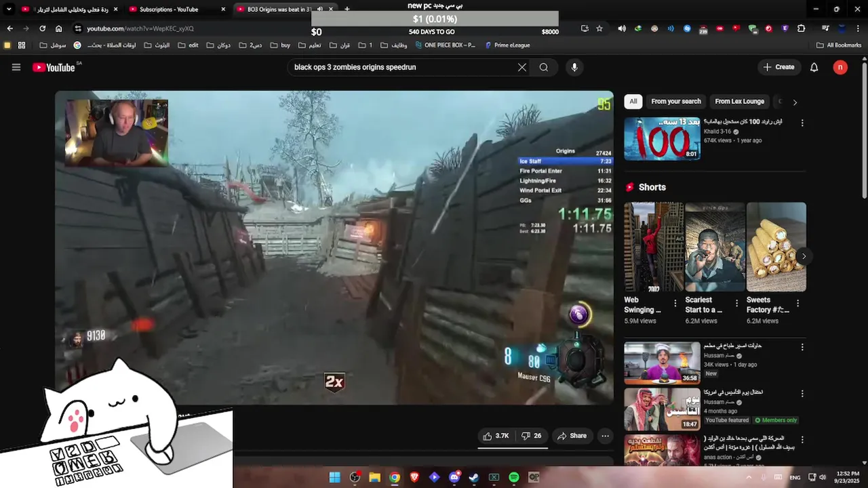Open the Members only 18:47 video
The width and height of the screenshot is (868, 488).
[x=662, y=409]
